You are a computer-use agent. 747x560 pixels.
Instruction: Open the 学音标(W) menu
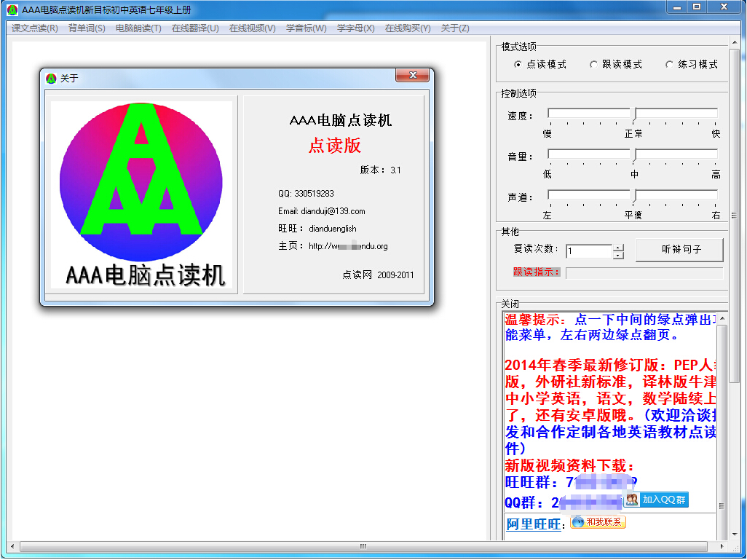(307, 28)
